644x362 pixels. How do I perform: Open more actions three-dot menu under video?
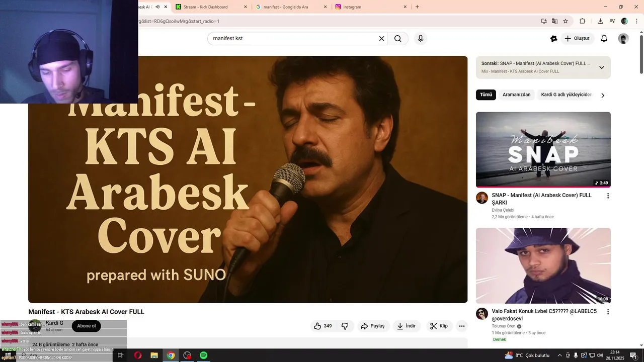462,326
